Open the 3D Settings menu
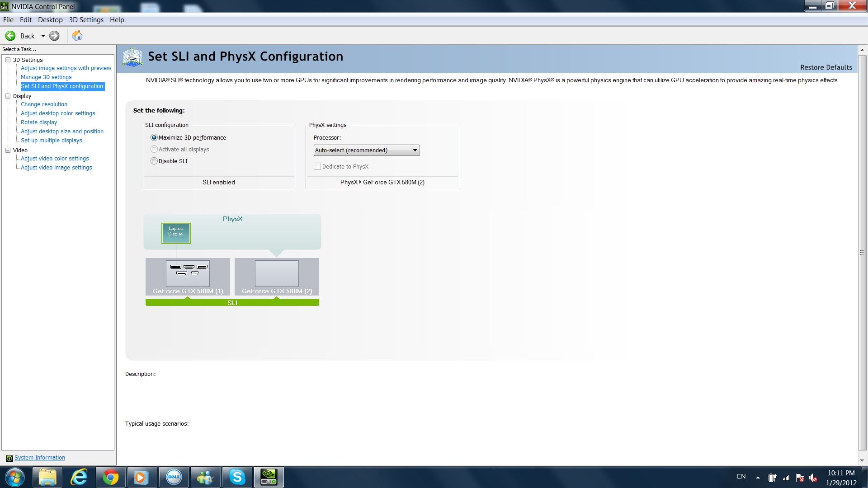This screenshot has height=488, width=868. [86, 20]
